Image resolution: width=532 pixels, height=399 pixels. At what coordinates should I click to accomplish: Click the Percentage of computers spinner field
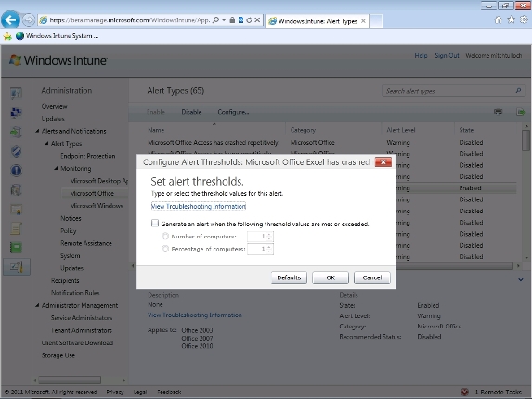(x=260, y=250)
